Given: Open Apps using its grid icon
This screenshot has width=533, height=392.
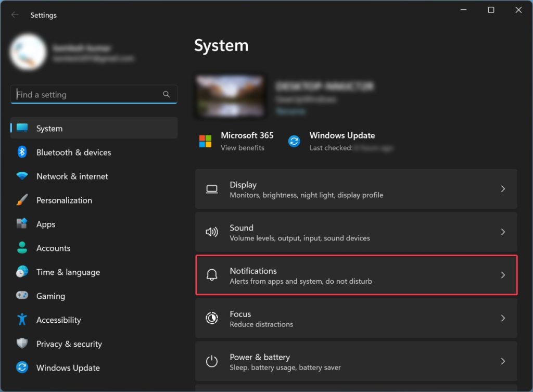Looking at the screenshot, I should point(23,224).
